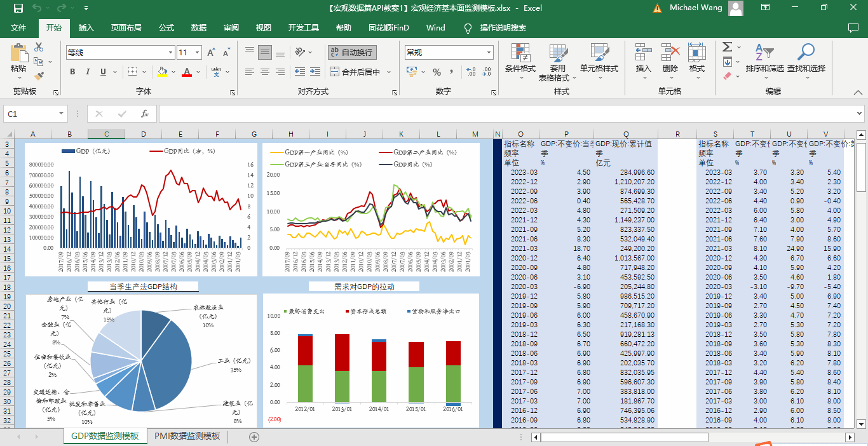868x446 pixels.
Task: Switch to the PMI数据监测模板 sheet tab
Action: click(187, 436)
